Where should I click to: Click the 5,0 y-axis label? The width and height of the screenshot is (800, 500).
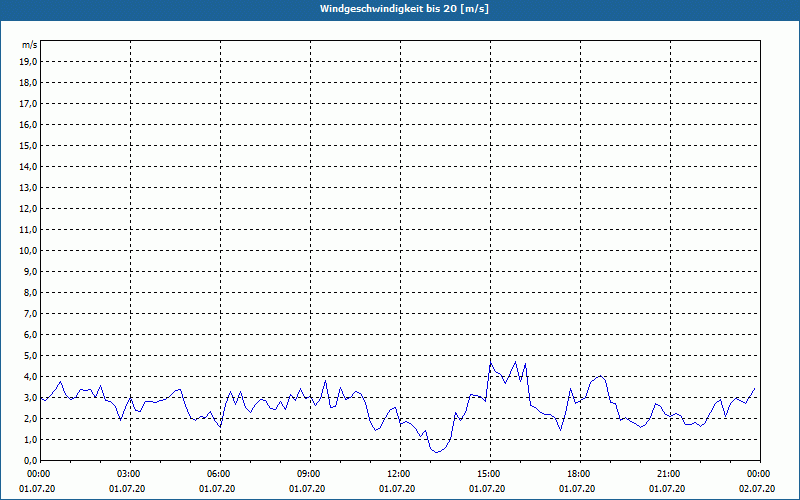click(x=30, y=356)
